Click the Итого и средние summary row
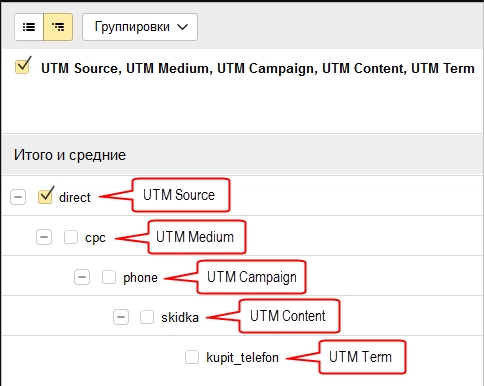 click(x=243, y=155)
